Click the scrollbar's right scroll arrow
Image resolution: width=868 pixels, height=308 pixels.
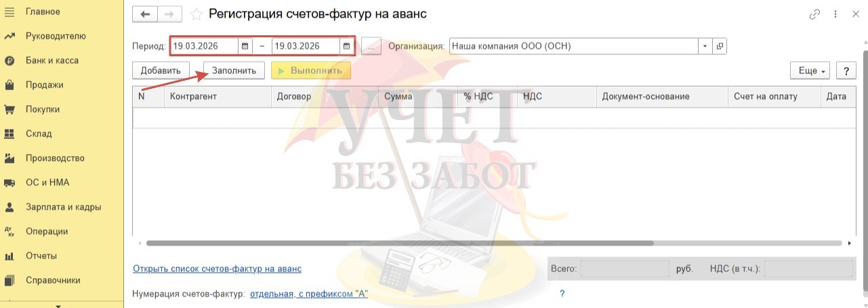point(850,242)
